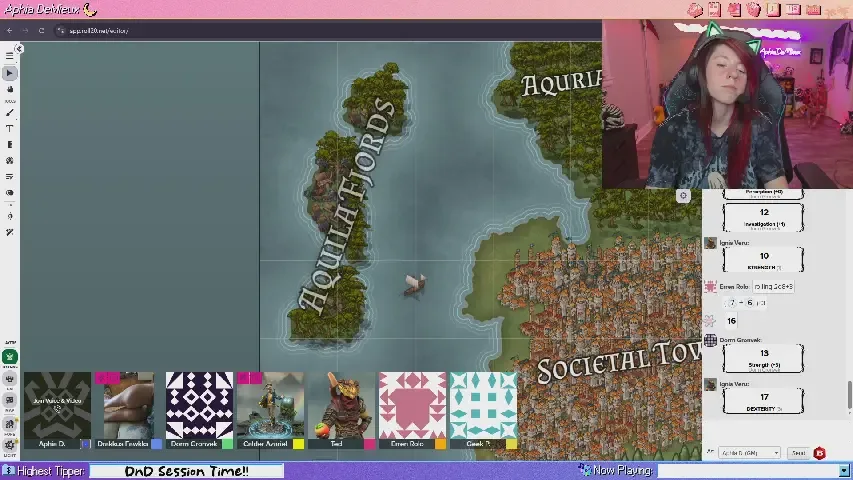Open the 'Speaking as' Aphia D. dropdown

(748, 453)
